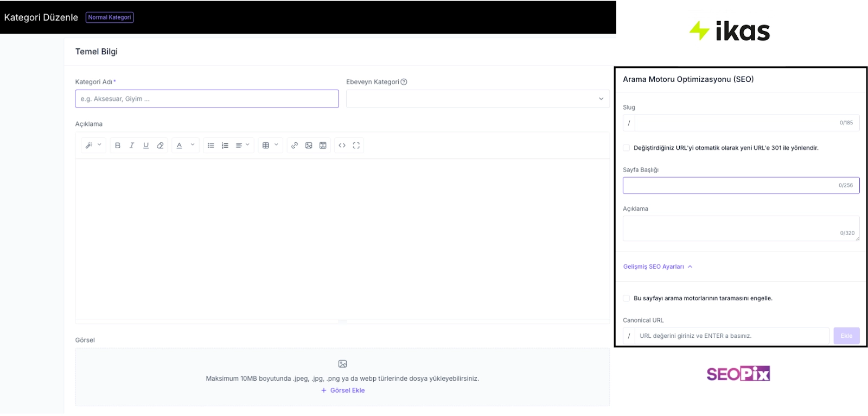The width and height of the screenshot is (868, 416).
Task: Open the table insert dropdown
Action: tap(270, 146)
